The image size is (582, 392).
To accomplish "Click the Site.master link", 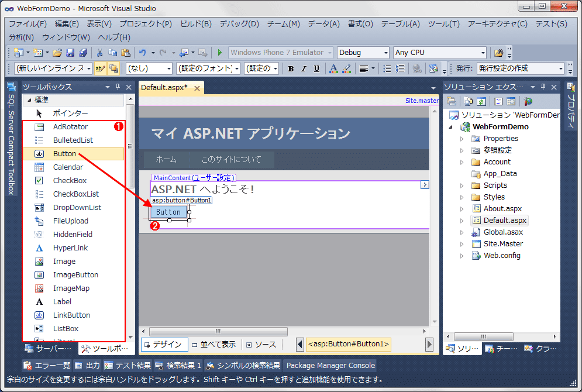I will click(x=422, y=101).
